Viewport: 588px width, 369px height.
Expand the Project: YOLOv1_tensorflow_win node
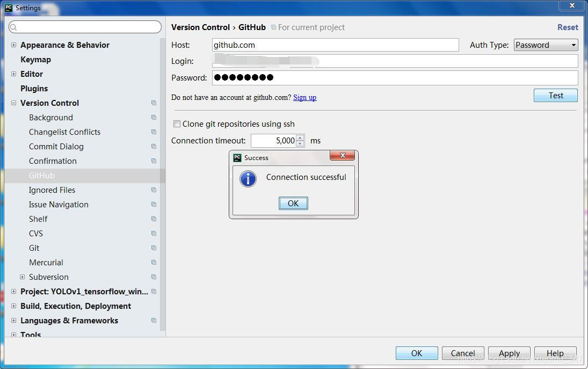(x=13, y=291)
